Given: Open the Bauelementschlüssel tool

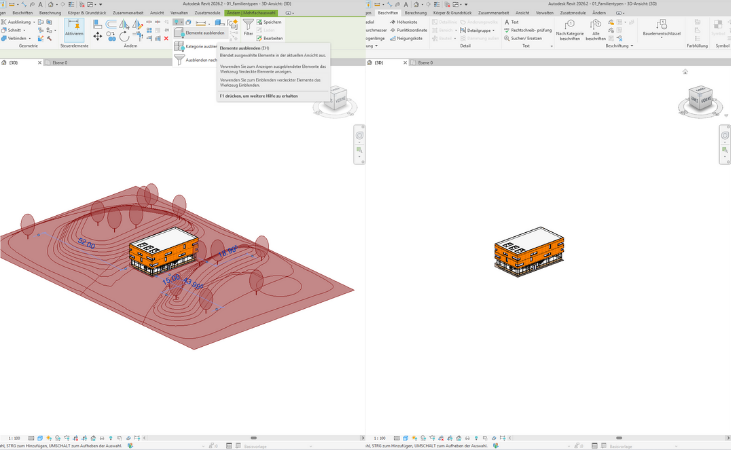Looking at the screenshot, I should pos(661,30).
